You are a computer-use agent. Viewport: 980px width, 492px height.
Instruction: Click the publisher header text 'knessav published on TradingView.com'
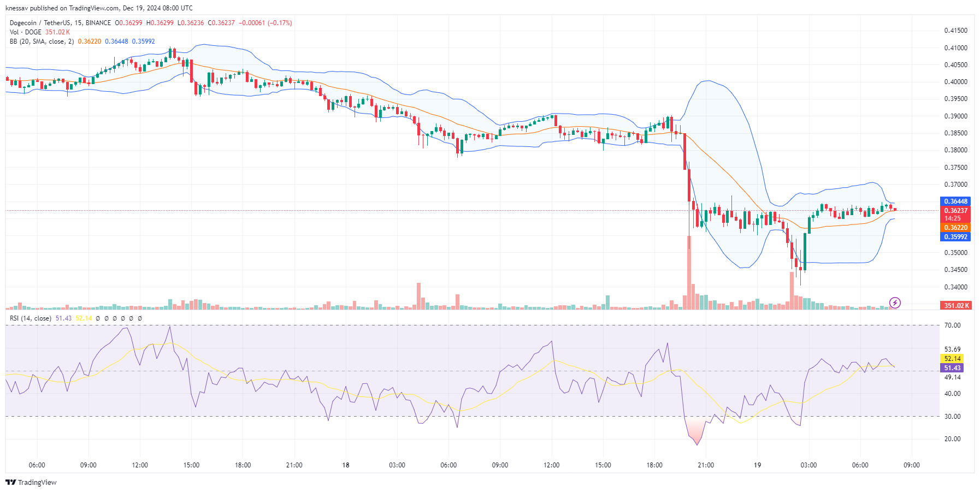pyautogui.click(x=62, y=8)
